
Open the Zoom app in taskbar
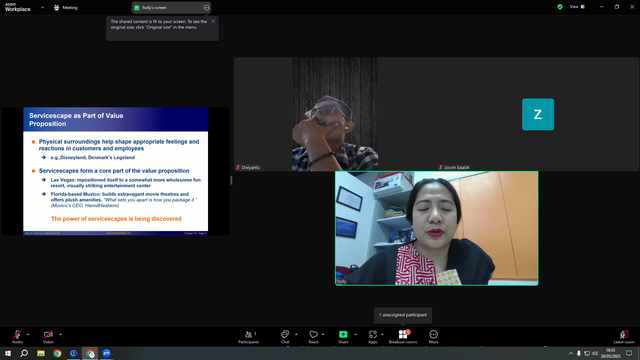click(x=106, y=353)
